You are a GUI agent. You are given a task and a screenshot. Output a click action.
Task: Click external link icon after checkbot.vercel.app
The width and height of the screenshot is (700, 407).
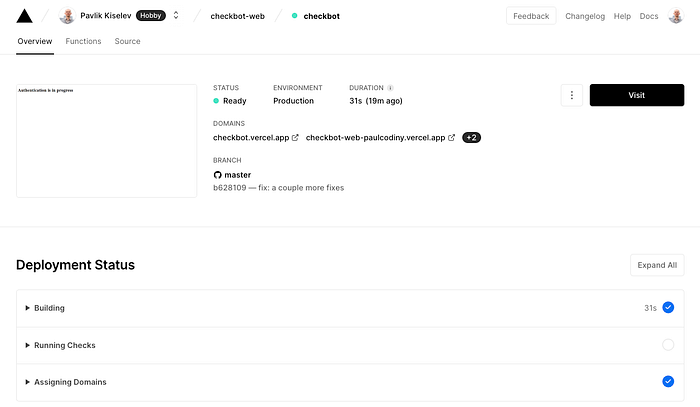[x=295, y=137]
